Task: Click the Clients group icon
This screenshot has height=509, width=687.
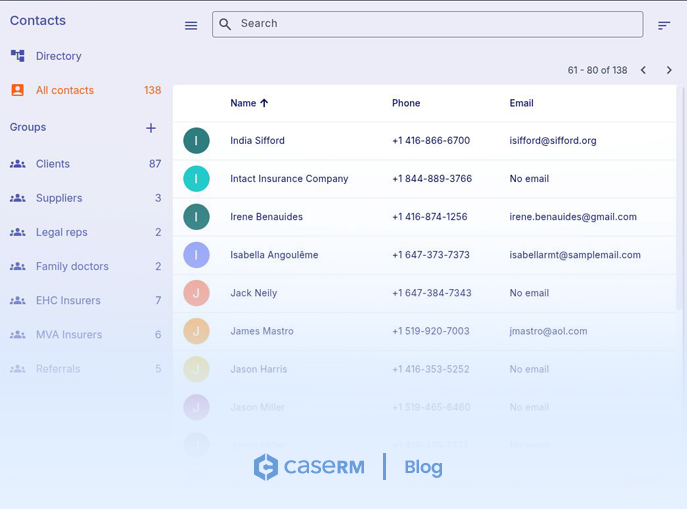Action: (x=18, y=164)
